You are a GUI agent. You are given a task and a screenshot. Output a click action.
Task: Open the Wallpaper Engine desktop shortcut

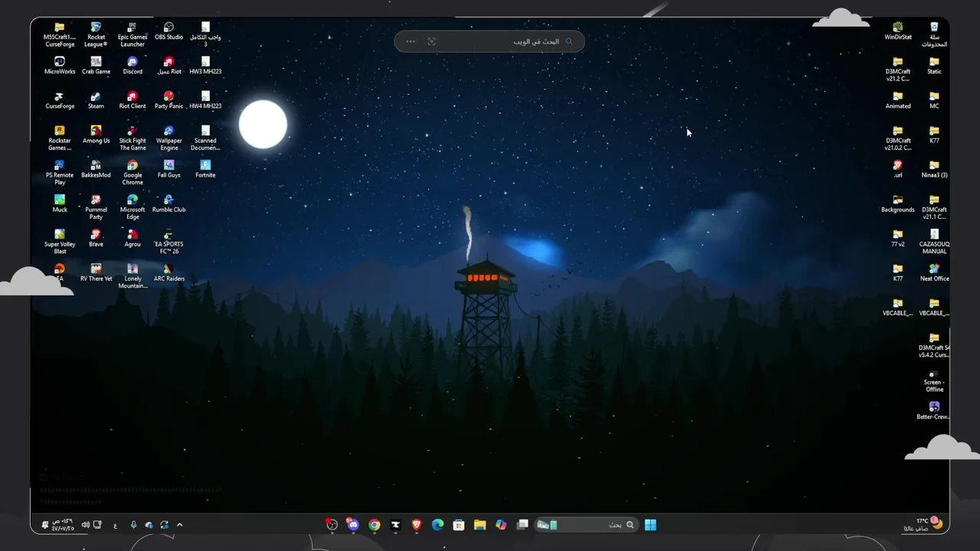tap(168, 138)
